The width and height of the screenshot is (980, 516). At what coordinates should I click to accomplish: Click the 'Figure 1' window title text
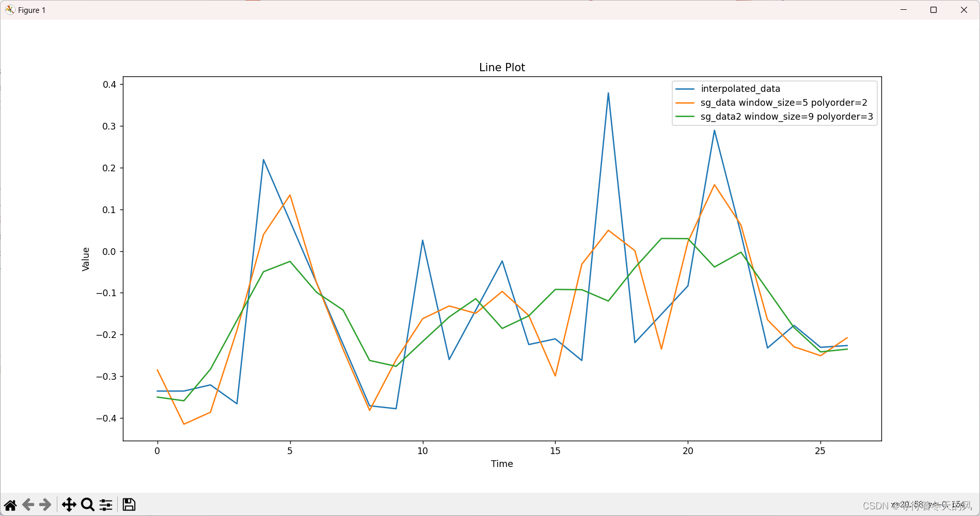click(x=31, y=10)
